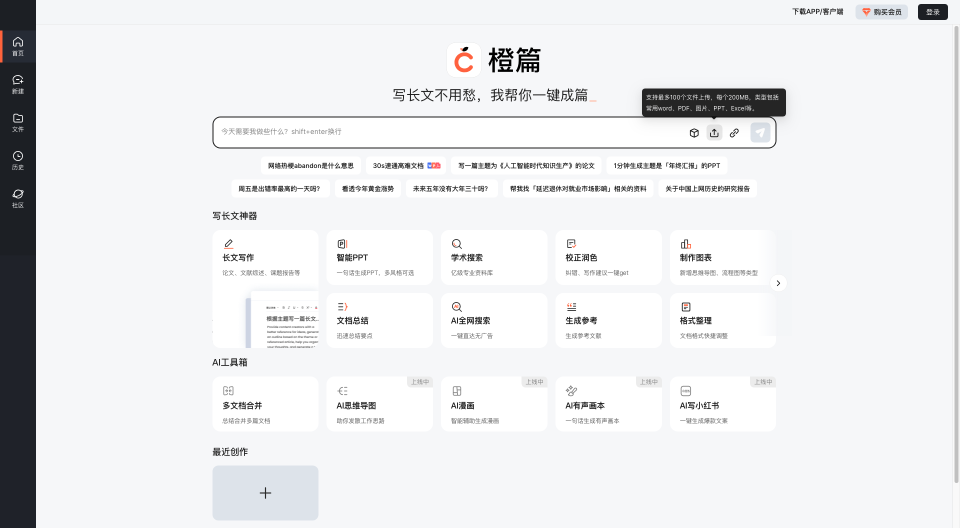Click the 最近创作 section heading
960x528 pixels.
coord(230,452)
